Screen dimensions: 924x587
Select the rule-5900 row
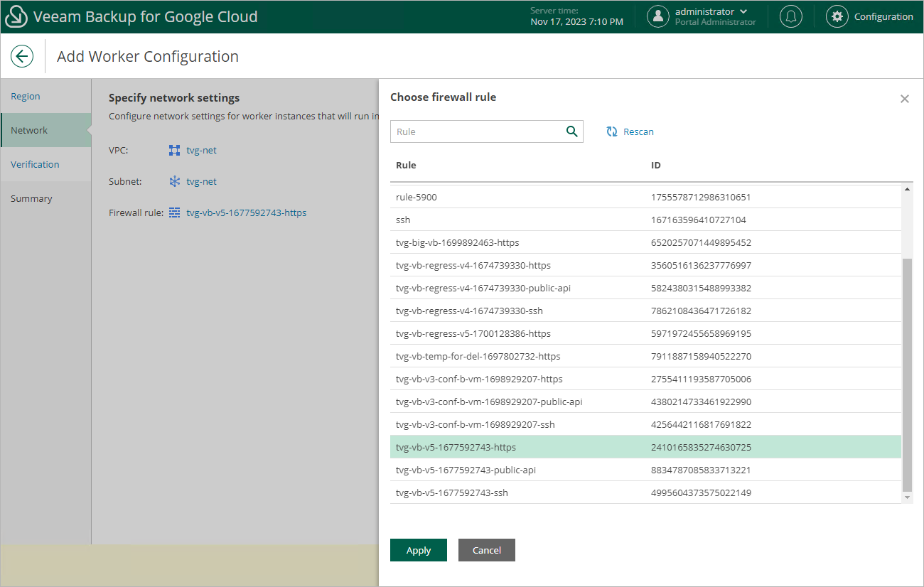pos(645,197)
